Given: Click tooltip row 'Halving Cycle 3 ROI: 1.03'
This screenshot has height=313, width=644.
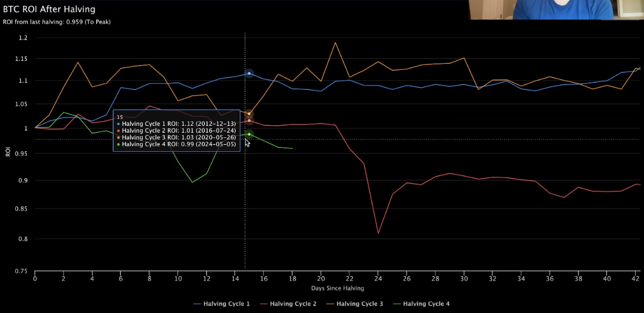Looking at the screenshot, I should pos(176,137).
